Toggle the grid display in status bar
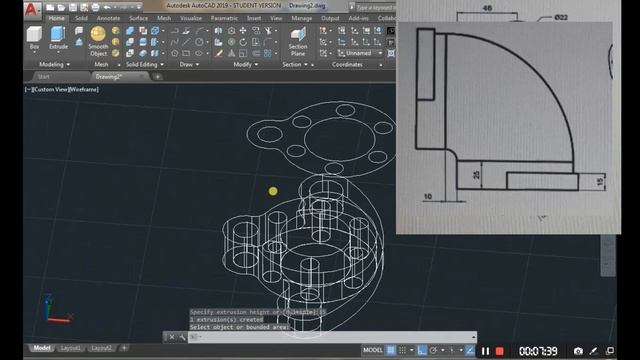640x360 pixels. tap(391, 350)
